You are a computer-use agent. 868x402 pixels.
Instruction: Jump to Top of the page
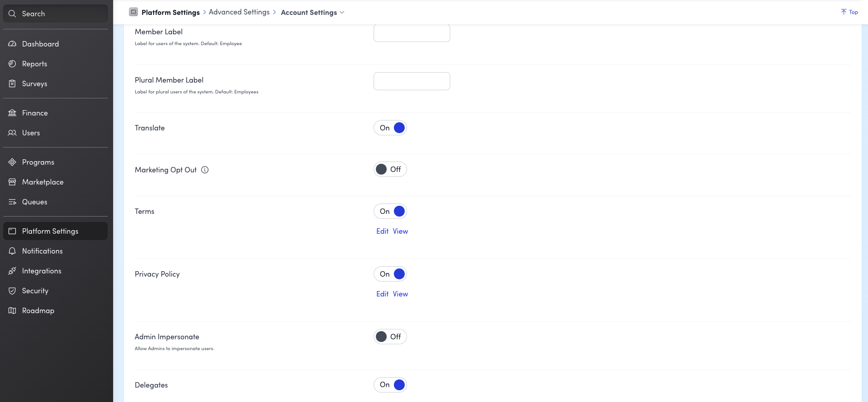(849, 12)
